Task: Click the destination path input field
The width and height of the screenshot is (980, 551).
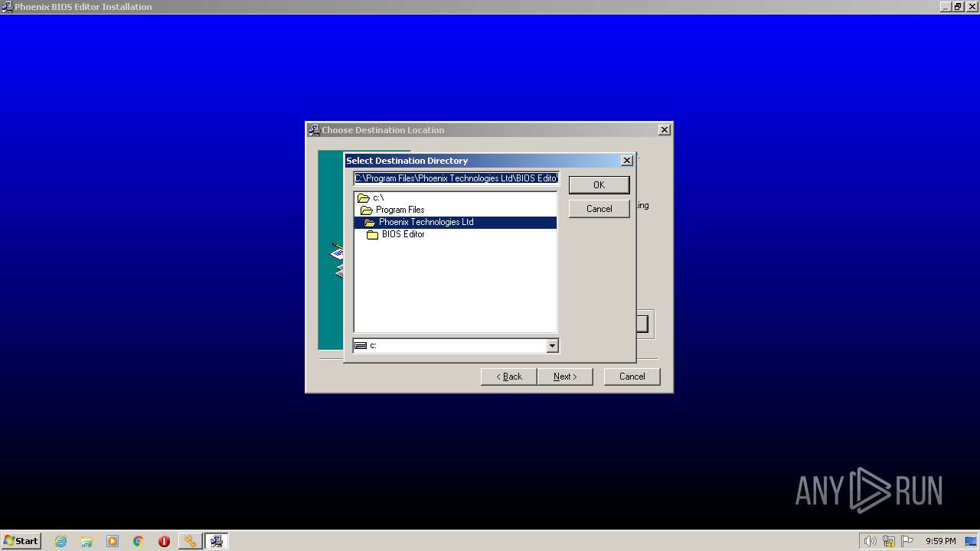Action: click(456, 178)
